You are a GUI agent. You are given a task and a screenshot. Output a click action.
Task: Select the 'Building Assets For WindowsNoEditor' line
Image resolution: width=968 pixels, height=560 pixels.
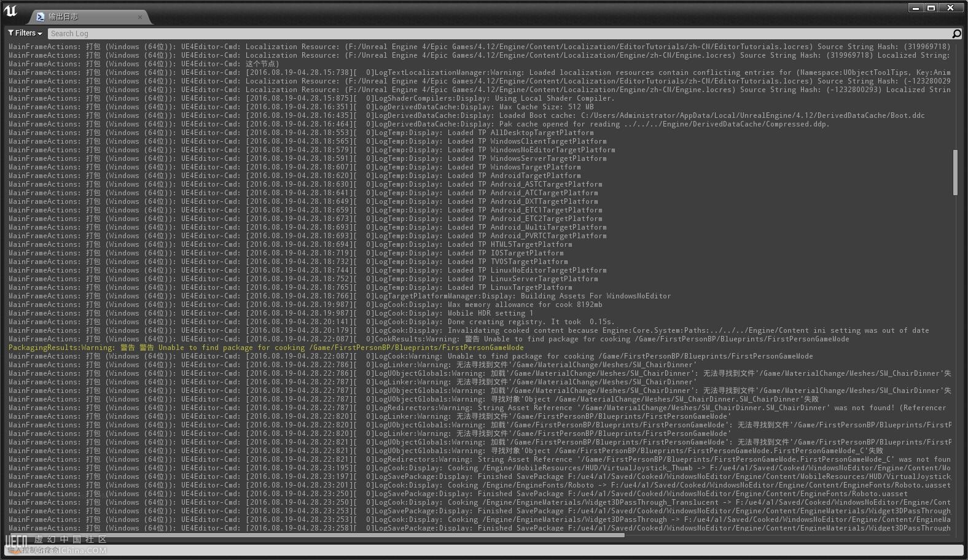tap(340, 296)
